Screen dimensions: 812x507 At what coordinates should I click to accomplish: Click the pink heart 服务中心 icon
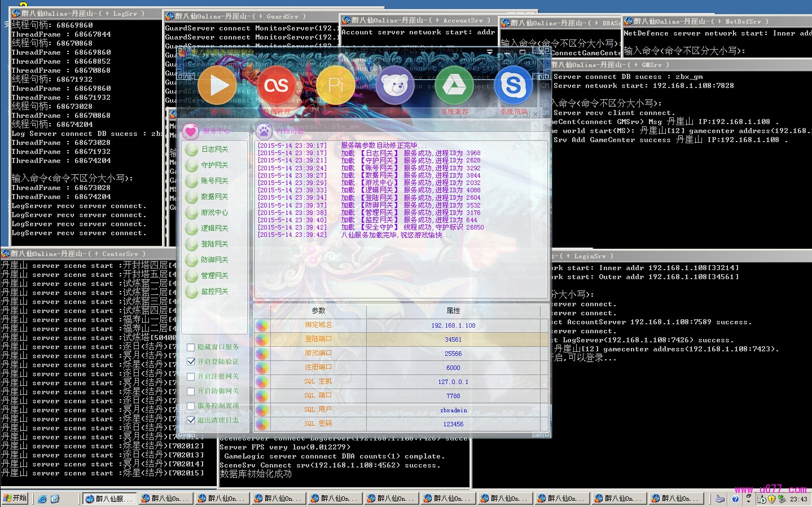pyautogui.click(x=191, y=131)
